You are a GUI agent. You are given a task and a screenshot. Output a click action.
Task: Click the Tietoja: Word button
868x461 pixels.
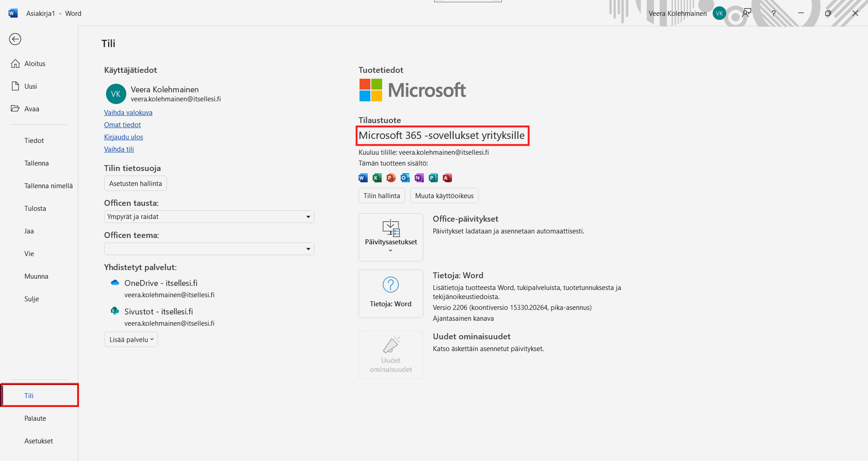point(391,294)
